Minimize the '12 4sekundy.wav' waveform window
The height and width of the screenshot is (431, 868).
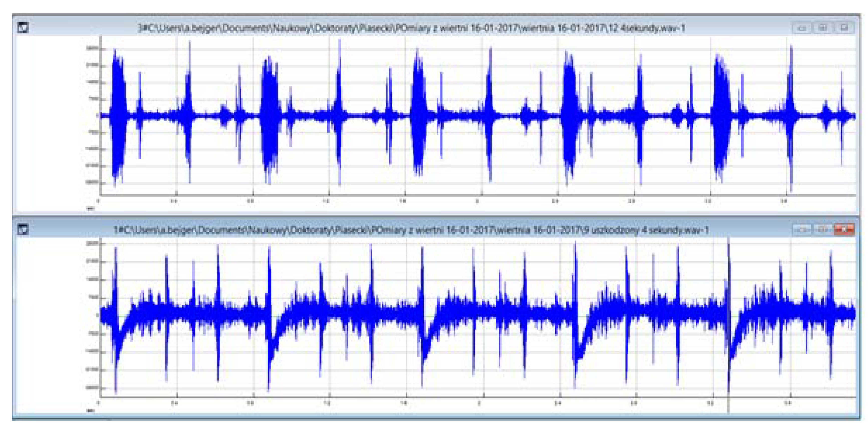(x=802, y=28)
